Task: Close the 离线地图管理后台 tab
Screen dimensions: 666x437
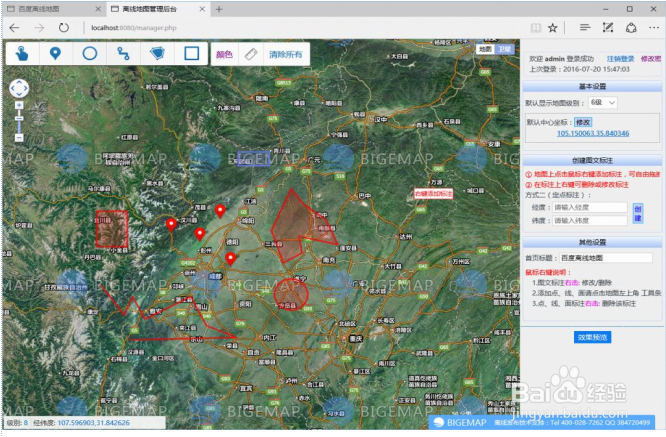Action: (x=202, y=8)
